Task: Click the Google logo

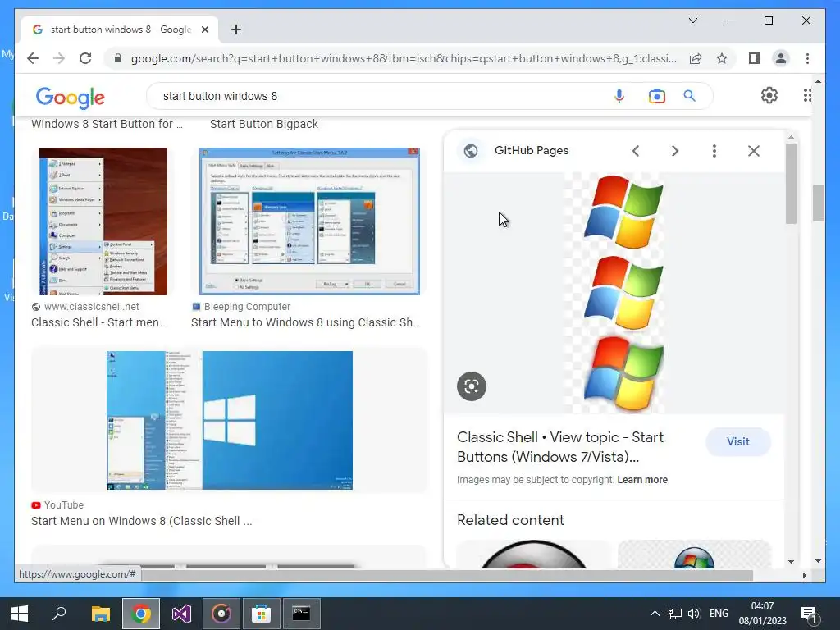Action: [x=71, y=97]
